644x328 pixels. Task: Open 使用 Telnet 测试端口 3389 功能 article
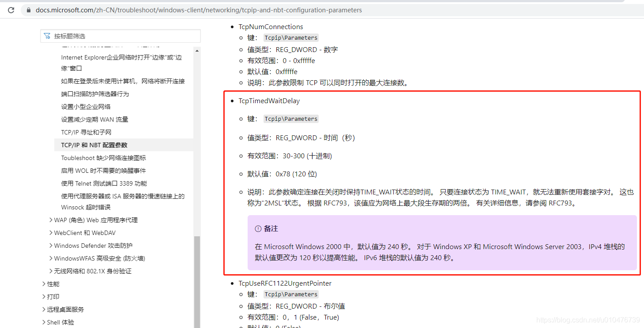pyautogui.click(x=104, y=183)
